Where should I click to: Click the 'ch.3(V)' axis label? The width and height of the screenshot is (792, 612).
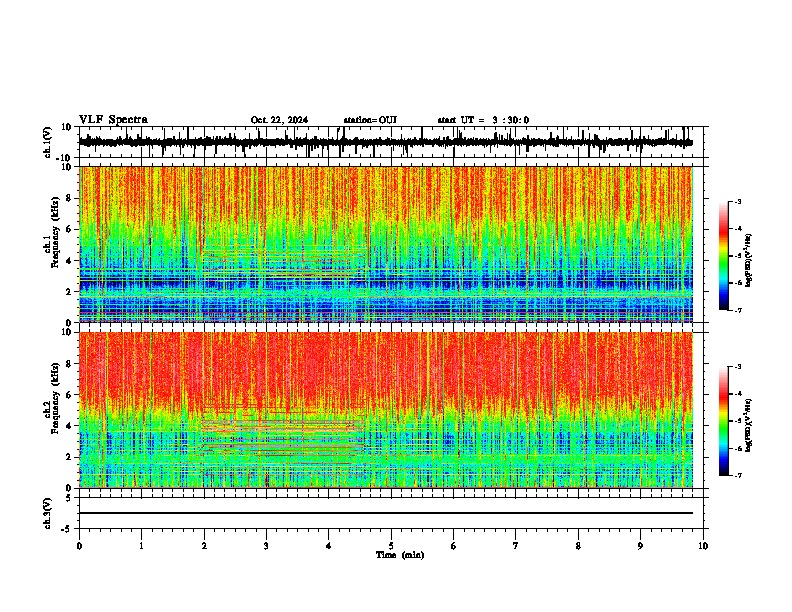click(x=48, y=513)
